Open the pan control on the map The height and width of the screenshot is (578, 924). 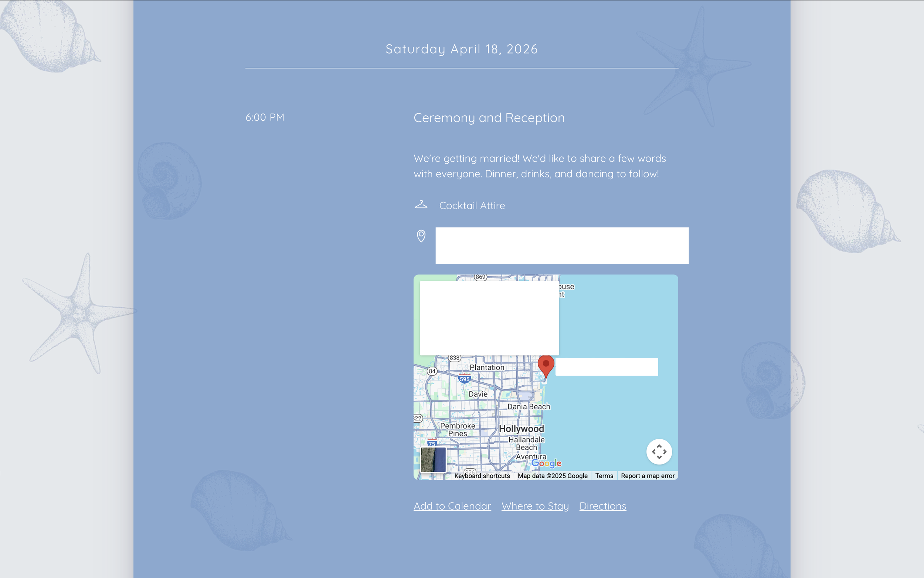659,452
